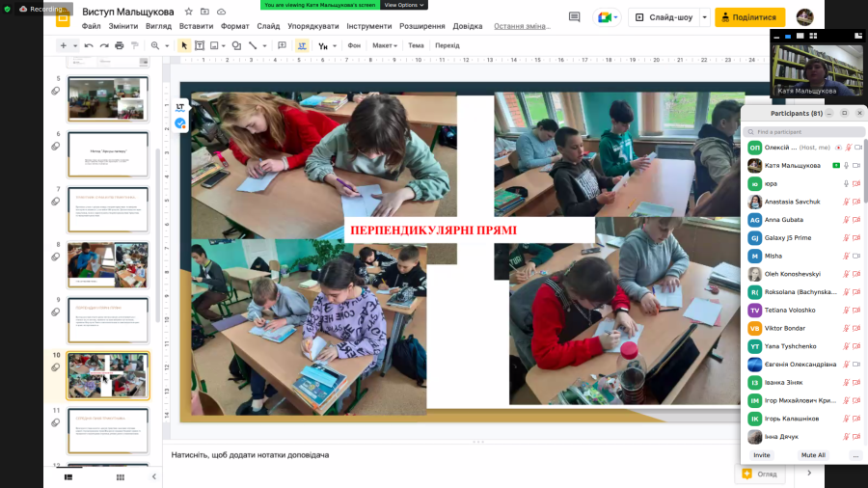Toggle the highlighted input tools button
The width and height of the screenshot is (868, 488).
click(x=302, y=46)
